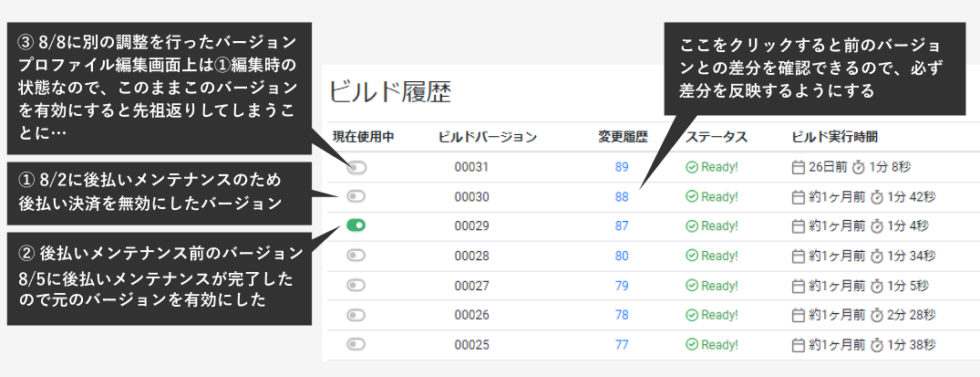Select build version 00031 text
This screenshot has width=980, height=377.
pyautogui.click(x=471, y=167)
